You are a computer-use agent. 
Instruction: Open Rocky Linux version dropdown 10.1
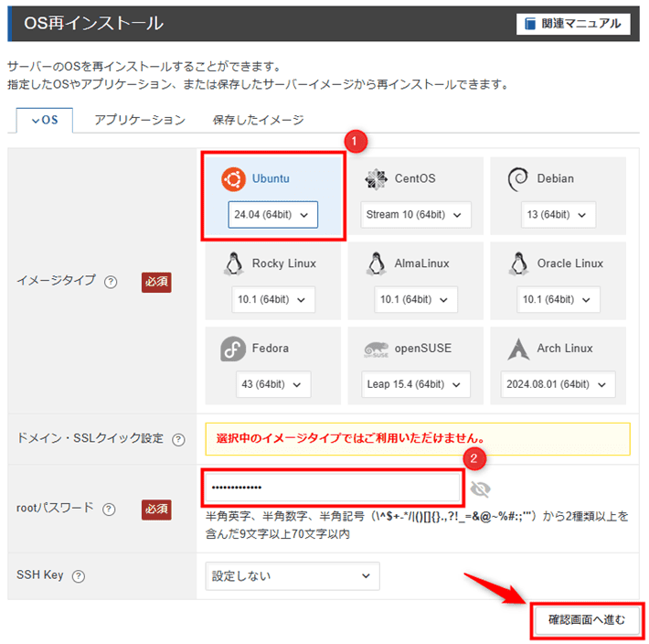[273, 299]
